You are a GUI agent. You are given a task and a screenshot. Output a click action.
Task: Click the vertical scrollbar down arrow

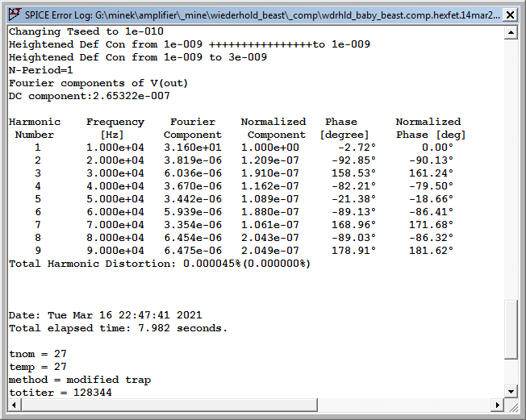(511, 391)
